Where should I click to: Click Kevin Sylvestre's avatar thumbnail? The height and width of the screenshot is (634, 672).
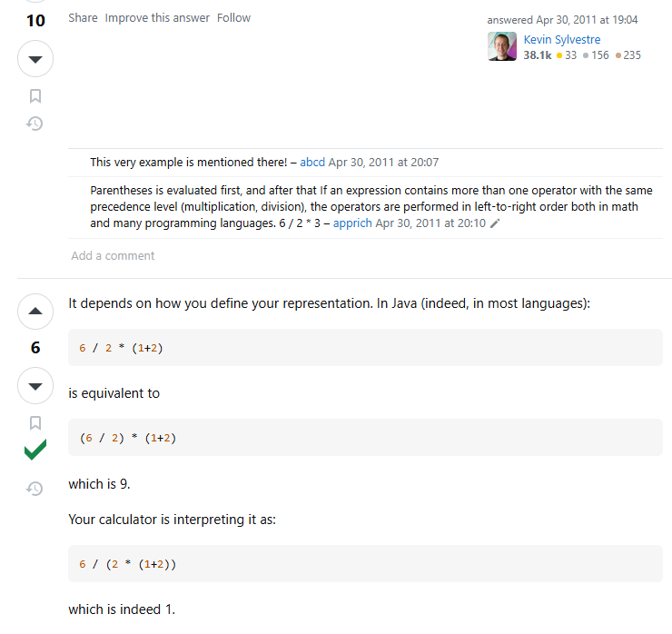coord(502,46)
